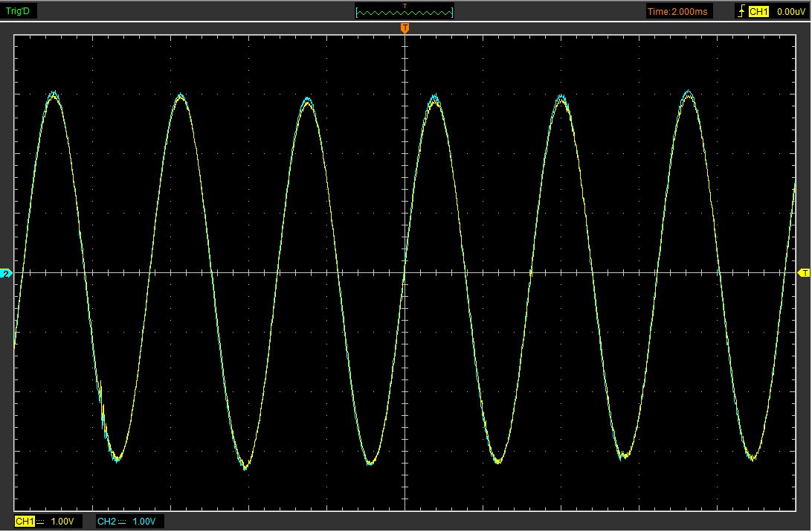Open CH1 1.00V vertical scale setting

click(x=62, y=522)
